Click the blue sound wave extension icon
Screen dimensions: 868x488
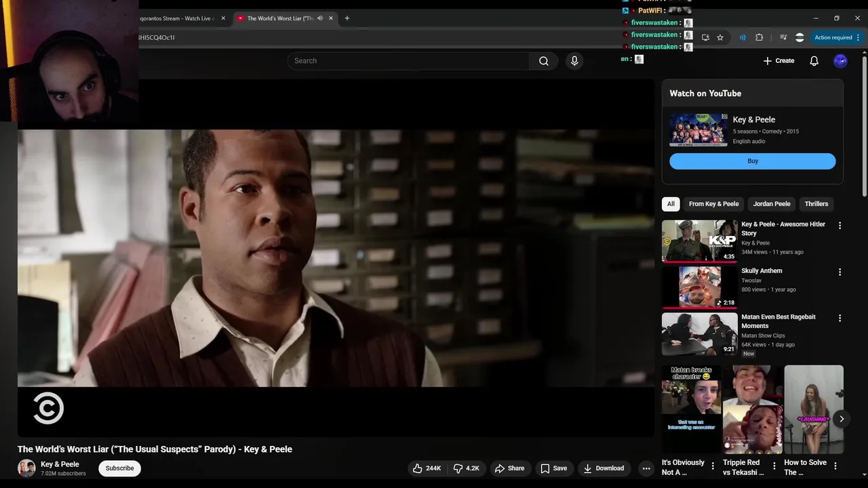[743, 37]
